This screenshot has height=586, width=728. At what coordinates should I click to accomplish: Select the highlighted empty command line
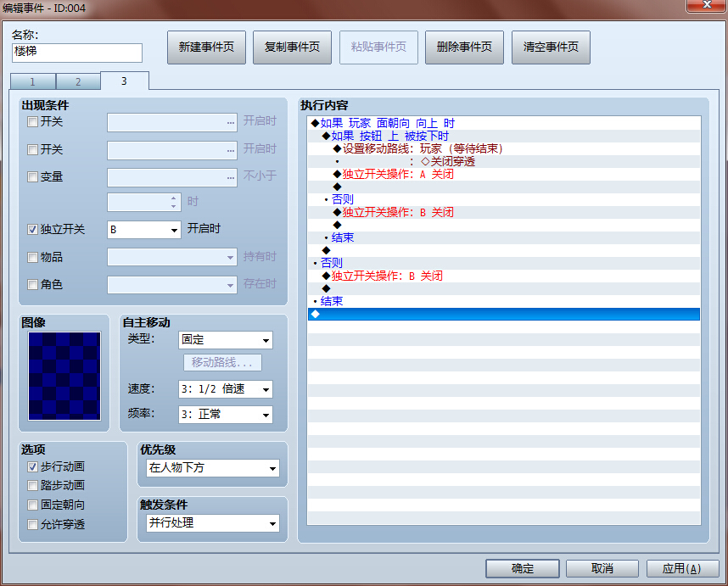[504, 314]
